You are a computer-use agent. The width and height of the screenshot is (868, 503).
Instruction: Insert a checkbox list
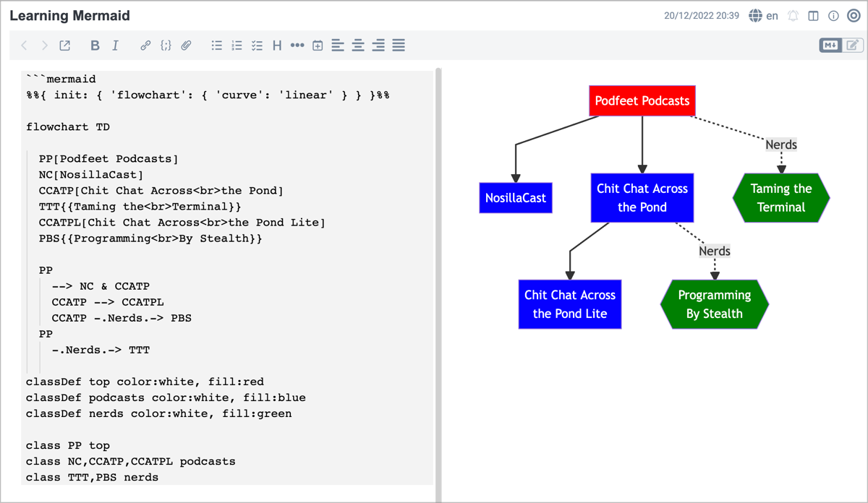[x=257, y=46]
